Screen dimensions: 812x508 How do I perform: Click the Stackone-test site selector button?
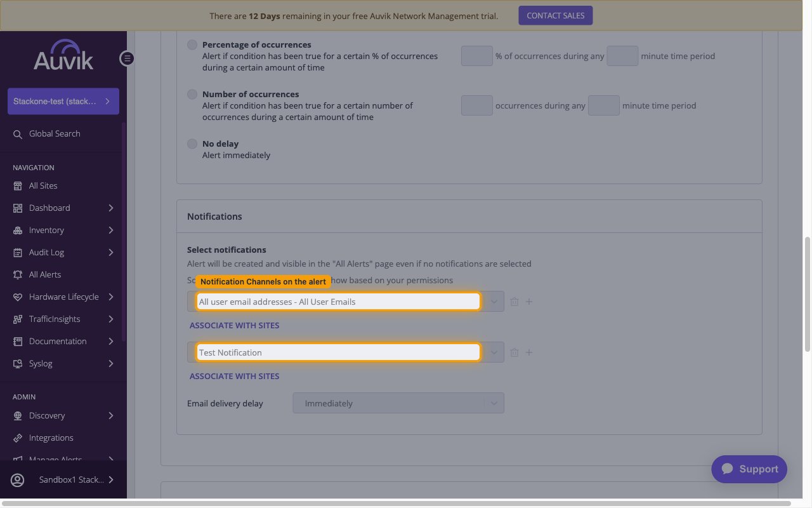click(x=63, y=102)
